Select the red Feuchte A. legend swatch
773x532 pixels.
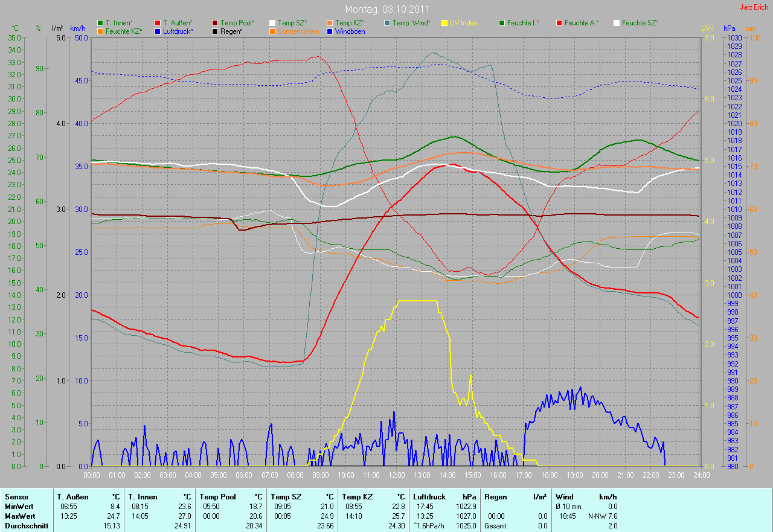559,23
